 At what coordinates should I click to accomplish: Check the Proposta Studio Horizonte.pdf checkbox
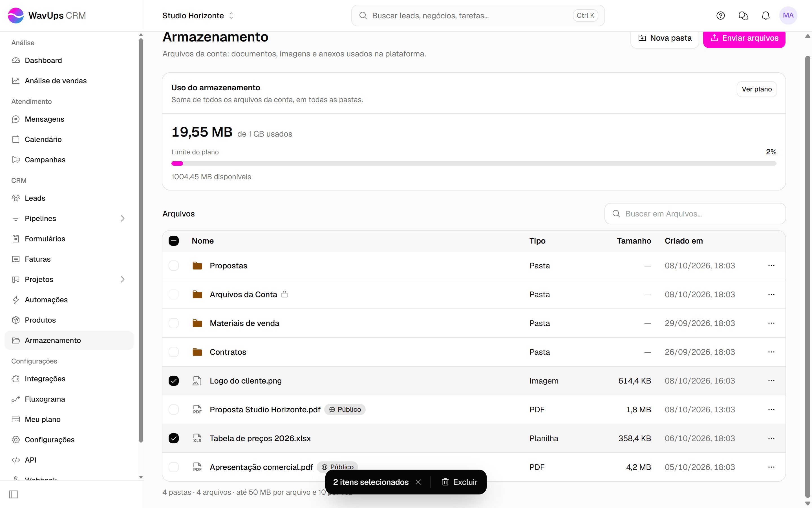tap(173, 410)
